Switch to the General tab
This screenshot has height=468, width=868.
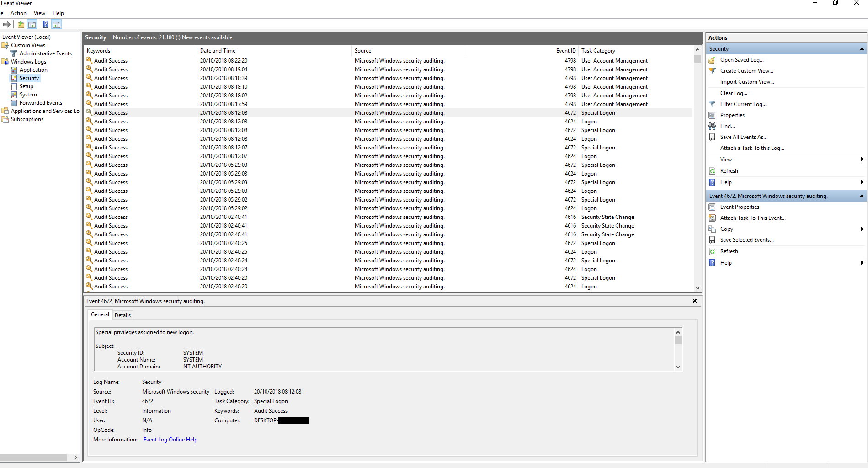100,314
